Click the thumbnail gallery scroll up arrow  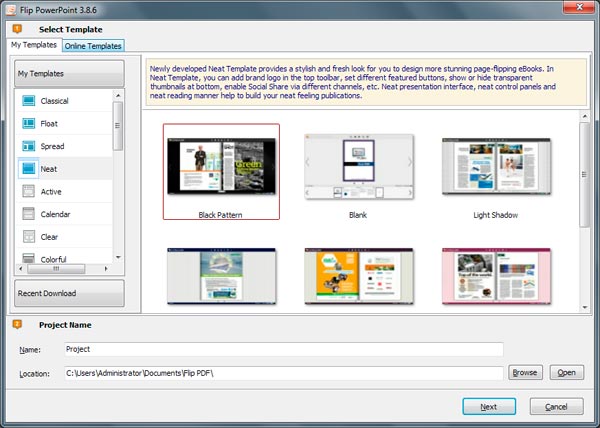tap(585, 116)
